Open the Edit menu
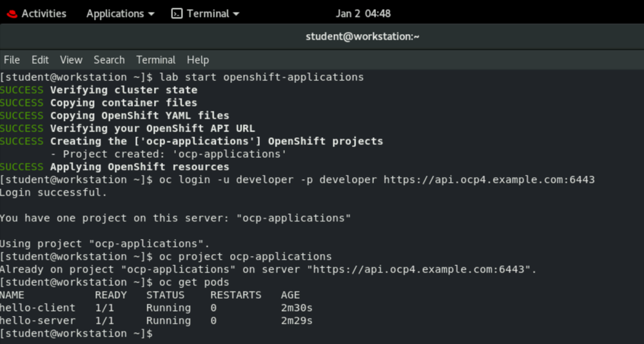644x344 pixels. coord(40,60)
